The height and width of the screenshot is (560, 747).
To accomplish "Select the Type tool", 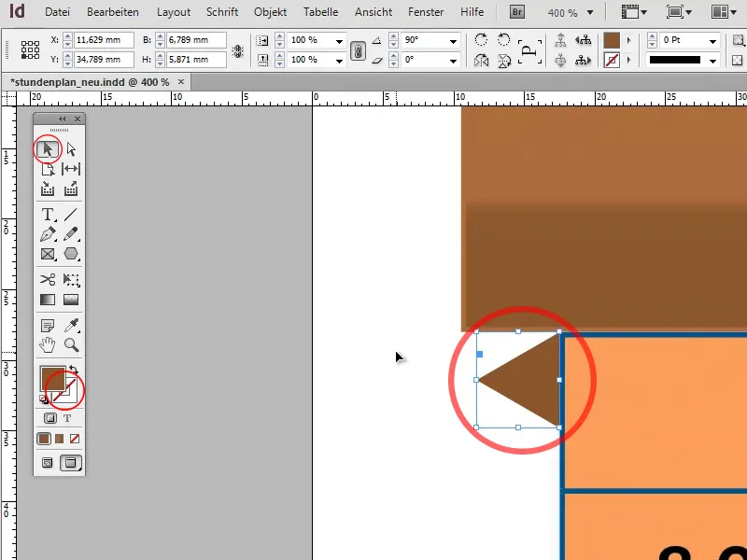I will point(48,215).
